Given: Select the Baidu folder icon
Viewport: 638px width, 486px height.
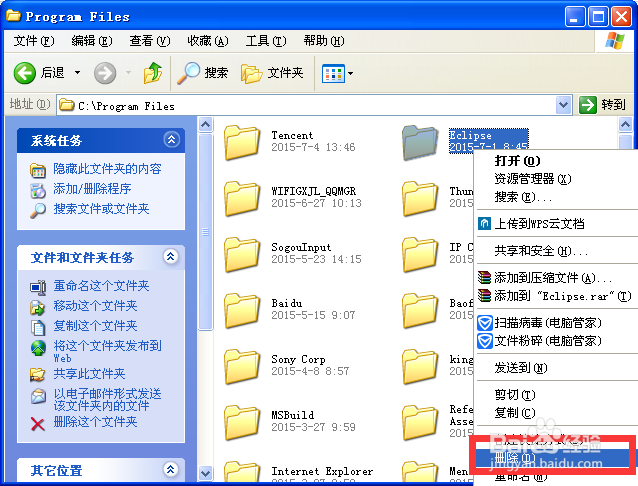Looking at the screenshot, I should tap(242, 310).
